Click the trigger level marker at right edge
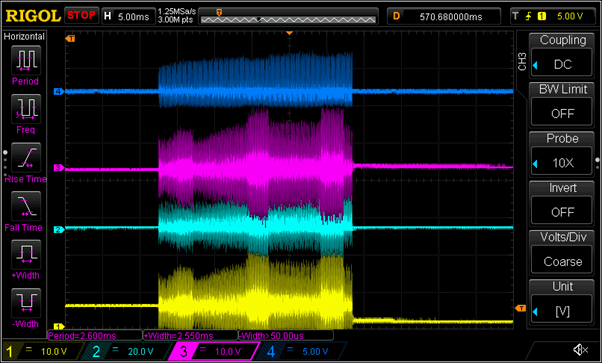602x363 pixels. (x=520, y=308)
